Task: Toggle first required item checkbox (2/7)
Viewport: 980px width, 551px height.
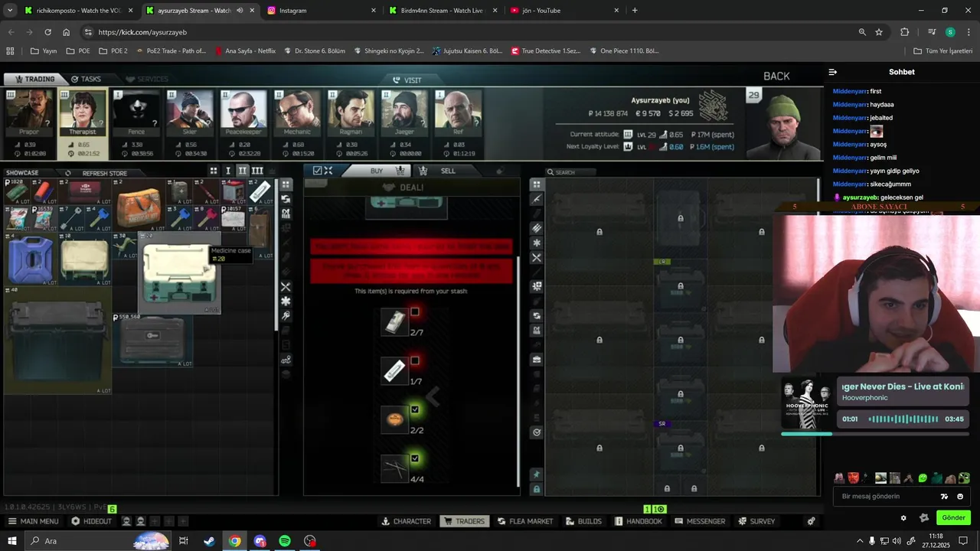Action: (415, 312)
